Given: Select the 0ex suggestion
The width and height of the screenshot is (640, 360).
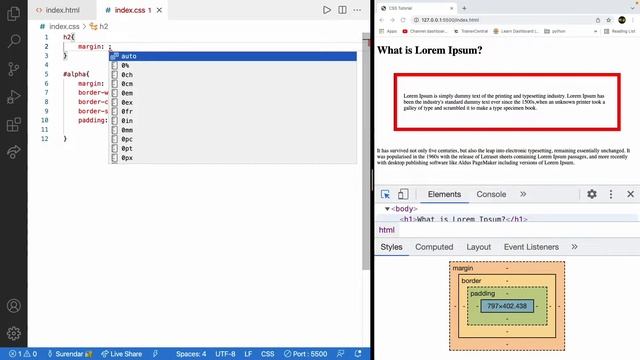Looking at the screenshot, I should click(x=233, y=102).
